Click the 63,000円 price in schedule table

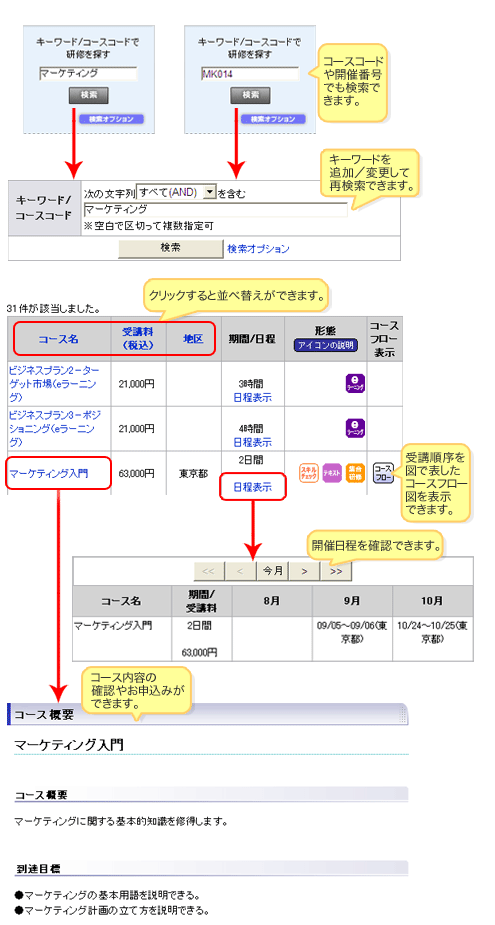pyautogui.click(x=201, y=652)
